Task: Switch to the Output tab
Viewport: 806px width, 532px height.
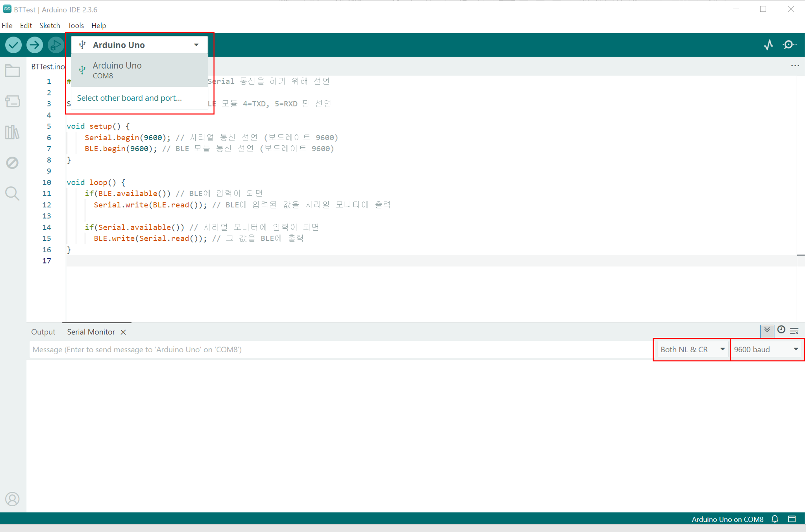Action: click(43, 332)
